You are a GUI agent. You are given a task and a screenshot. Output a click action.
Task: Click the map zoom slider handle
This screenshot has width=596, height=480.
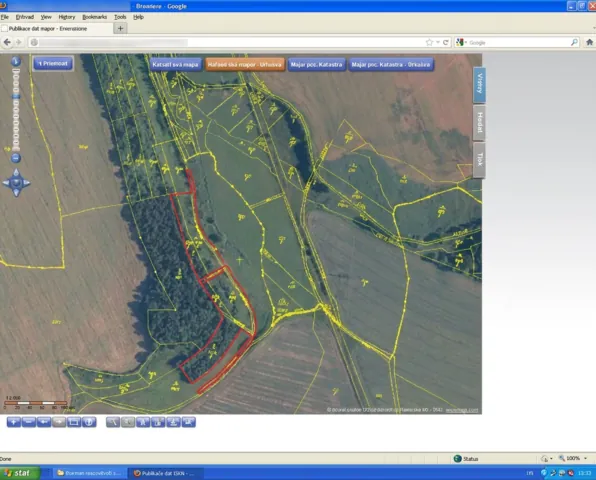tap(16, 97)
